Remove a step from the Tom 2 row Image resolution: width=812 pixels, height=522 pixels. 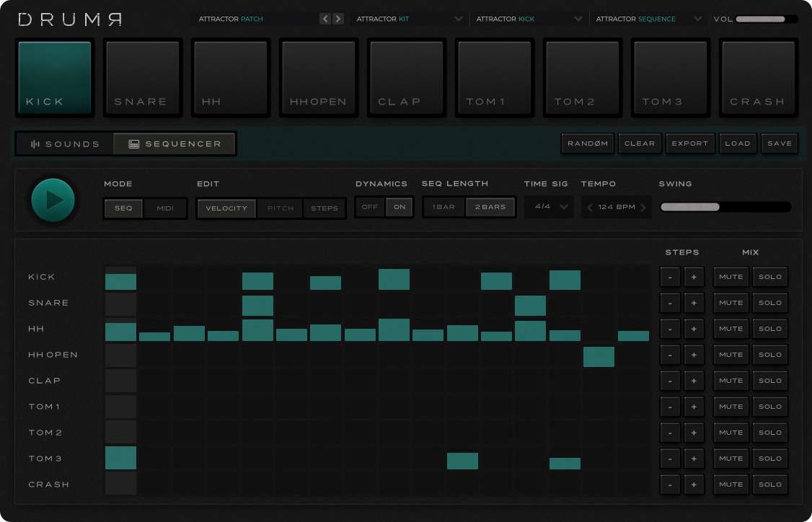(670, 433)
